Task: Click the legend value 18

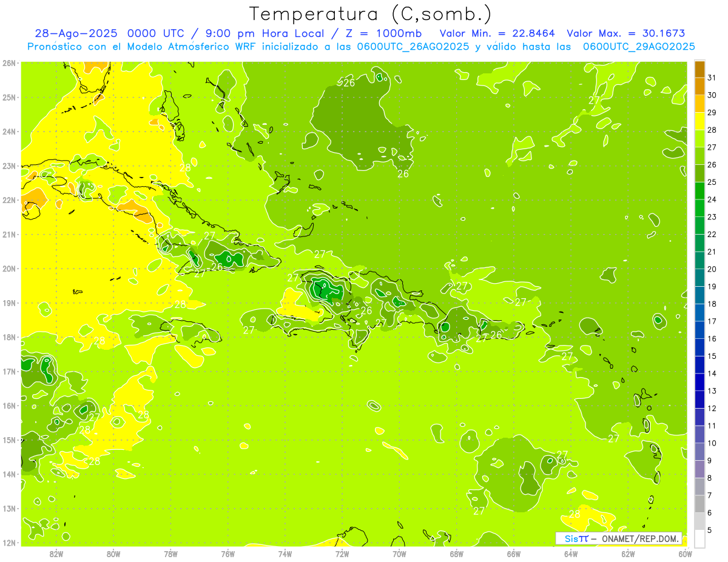Action: tap(712, 304)
